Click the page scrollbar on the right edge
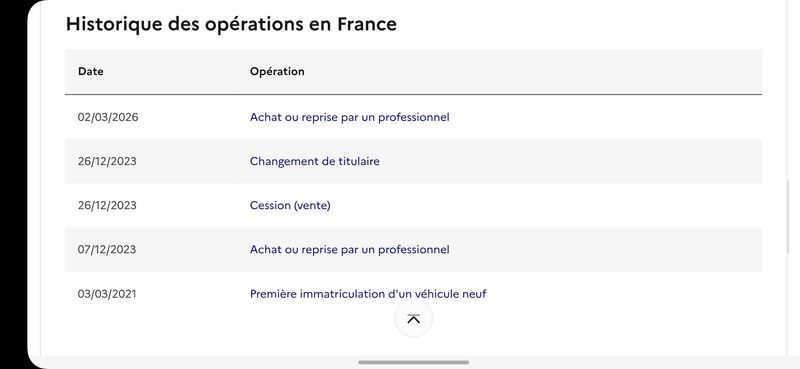Image resolution: width=800 pixels, height=369 pixels. pos(788,217)
